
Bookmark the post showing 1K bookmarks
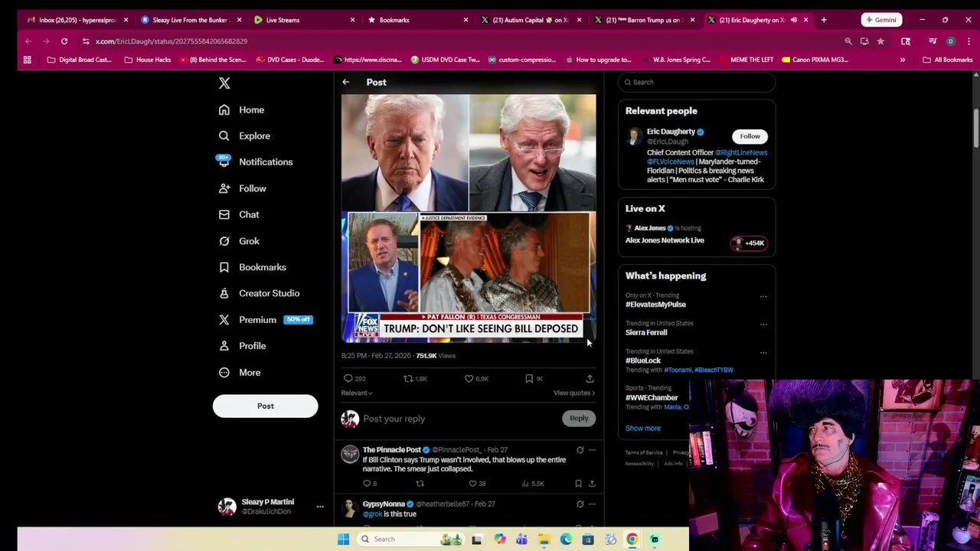pos(534,378)
